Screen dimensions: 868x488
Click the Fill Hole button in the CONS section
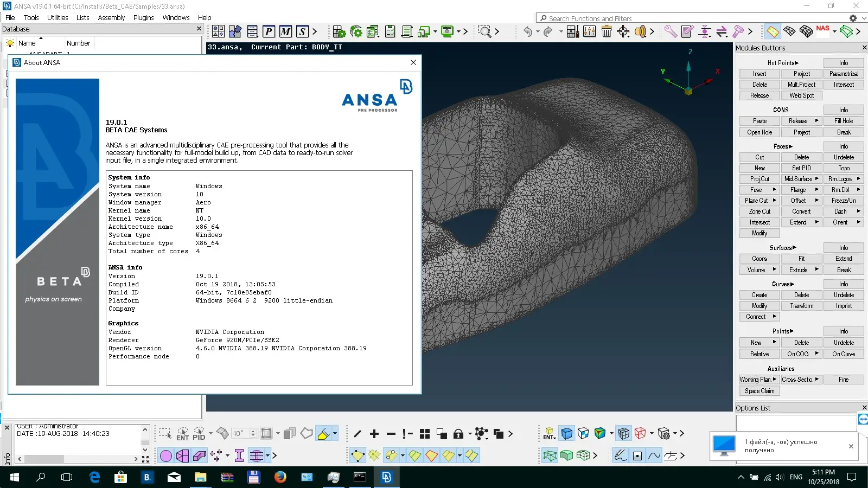coord(844,120)
